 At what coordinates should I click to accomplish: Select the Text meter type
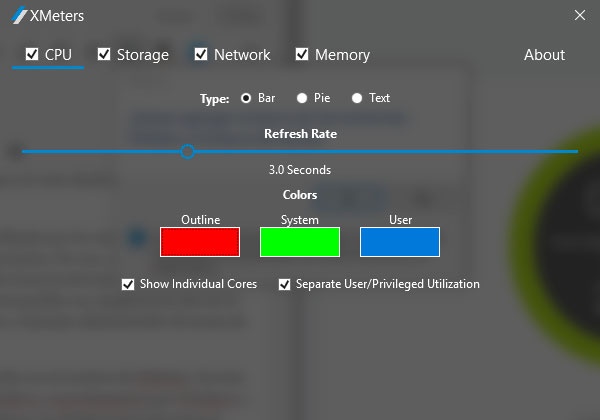[357, 98]
